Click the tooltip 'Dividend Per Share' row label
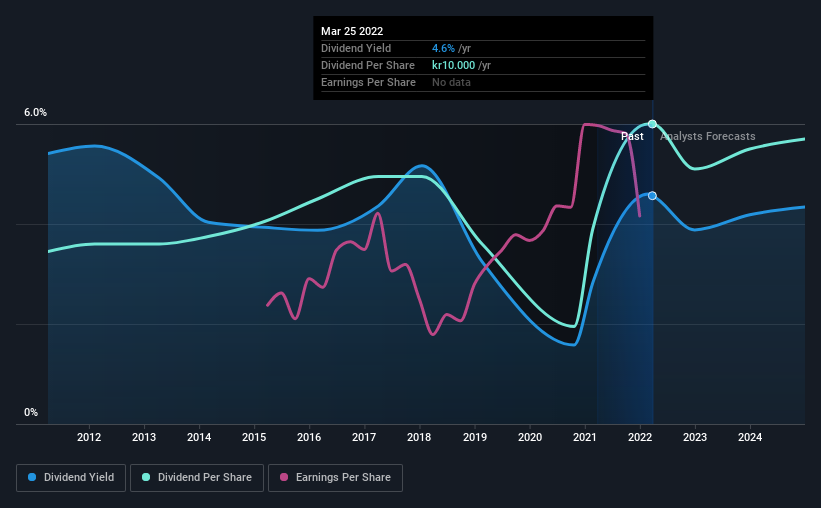This screenshot has width=821, height=508. pos(368,65)
